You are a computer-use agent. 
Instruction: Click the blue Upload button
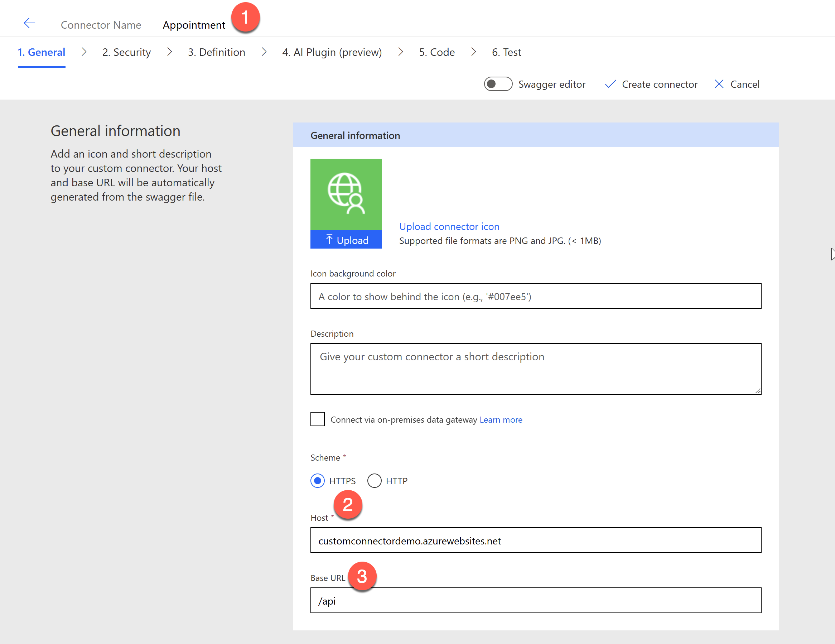point(346,240)
